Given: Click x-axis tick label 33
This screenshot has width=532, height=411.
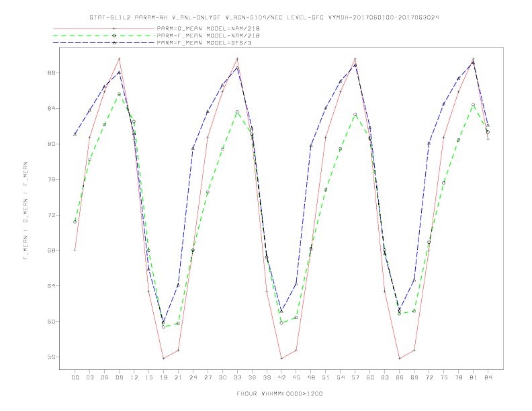Looking at the screenshot, I should 237,377.
